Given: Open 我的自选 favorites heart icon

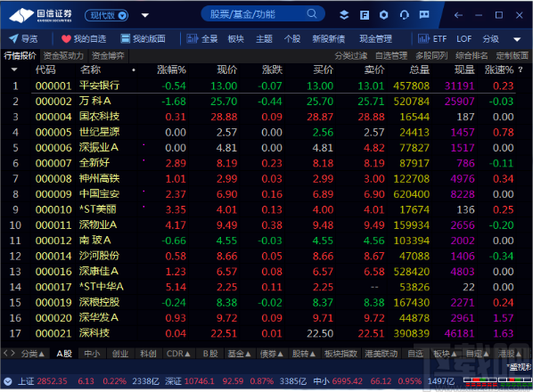Looking at the screenshot, I should pyautogui.click(x=84, y=39).
